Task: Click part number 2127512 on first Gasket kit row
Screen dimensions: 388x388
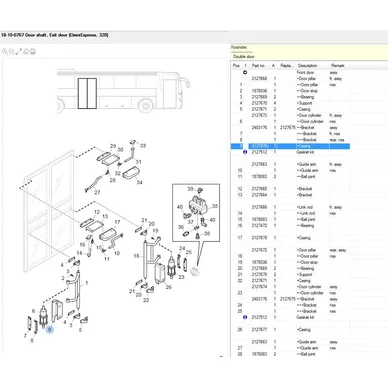Action: 259,152
